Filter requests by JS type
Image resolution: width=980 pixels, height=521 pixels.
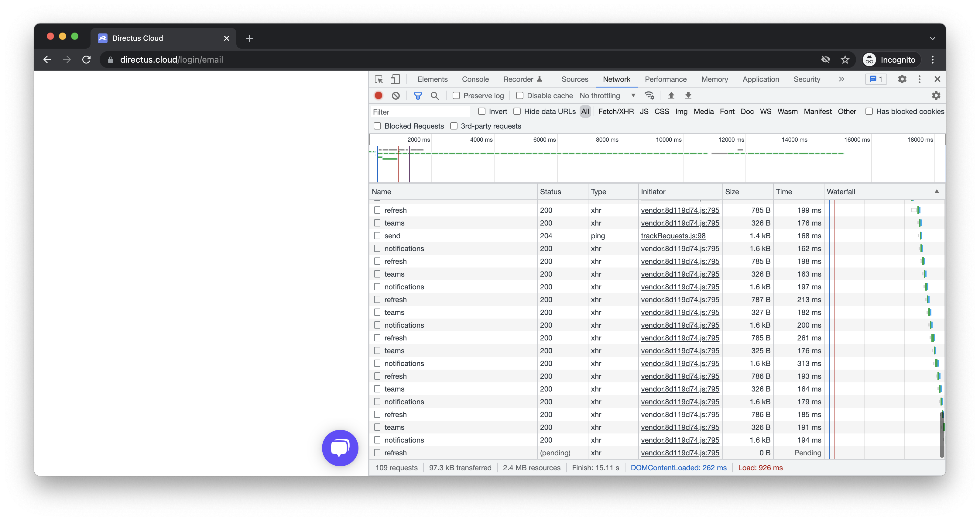(644, 112)
